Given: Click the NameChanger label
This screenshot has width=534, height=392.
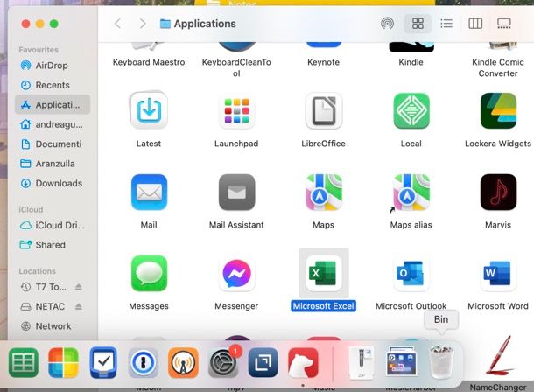Looking at the screenshot, I should click(498, 388).
